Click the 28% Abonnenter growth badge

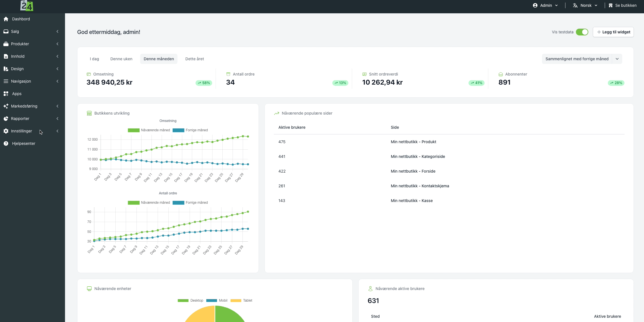click(x=616, y=83)
